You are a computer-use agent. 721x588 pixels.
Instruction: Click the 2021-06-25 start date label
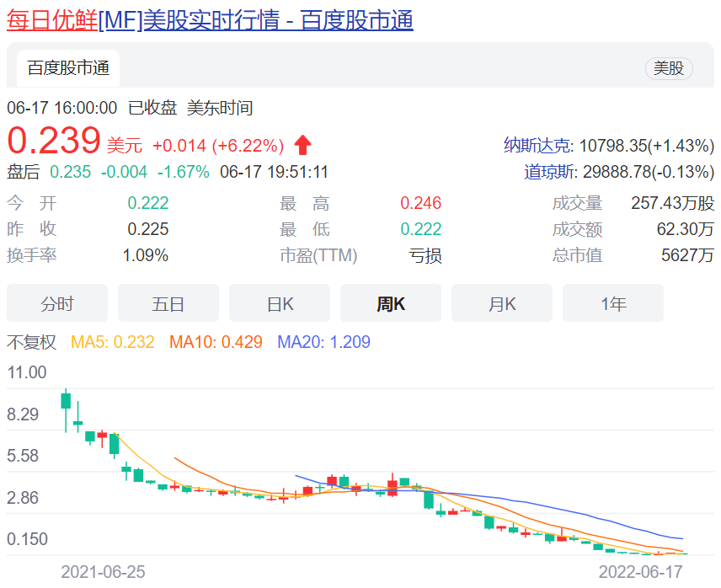pos(103,572)
